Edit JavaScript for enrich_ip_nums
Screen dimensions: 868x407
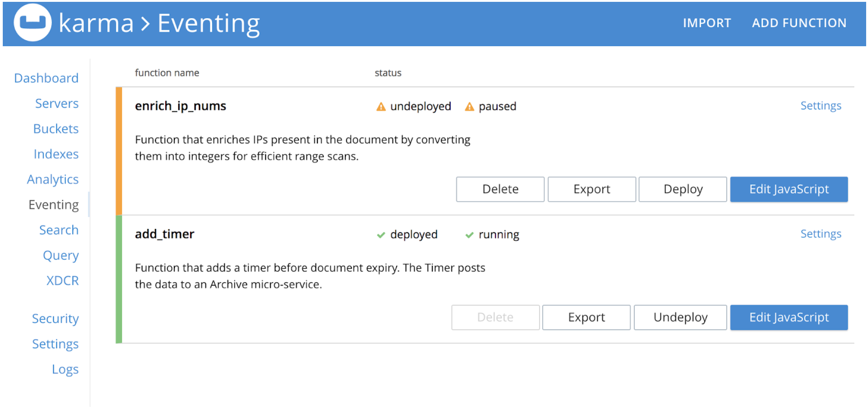click(x=789, y=189)
